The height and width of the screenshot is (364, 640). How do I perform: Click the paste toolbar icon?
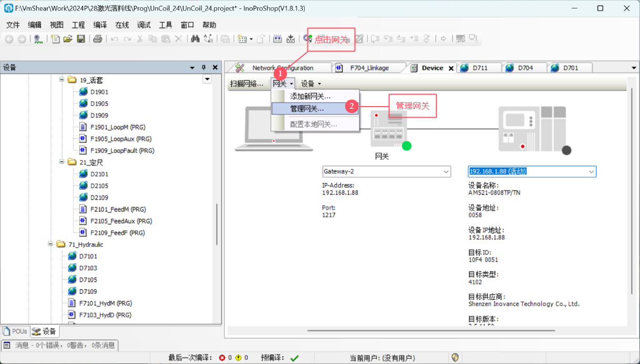pos(166,39)
